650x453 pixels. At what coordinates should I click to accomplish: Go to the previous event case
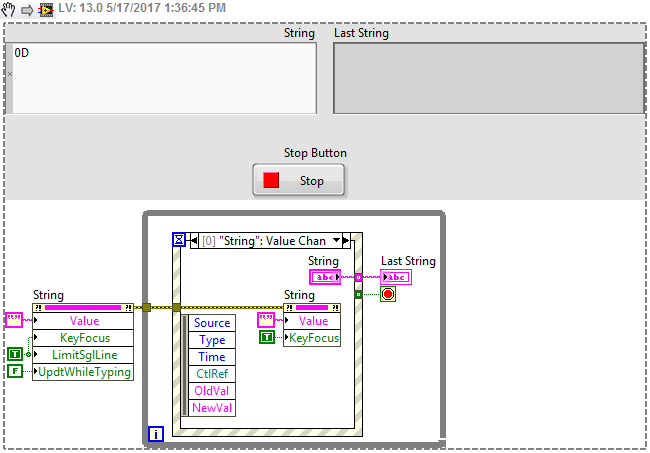click(195, 241)
